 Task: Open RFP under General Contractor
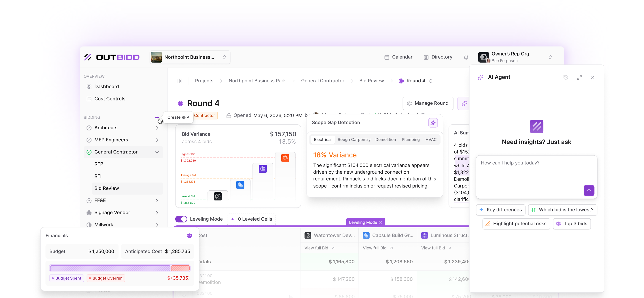click(x=99, y=164)
